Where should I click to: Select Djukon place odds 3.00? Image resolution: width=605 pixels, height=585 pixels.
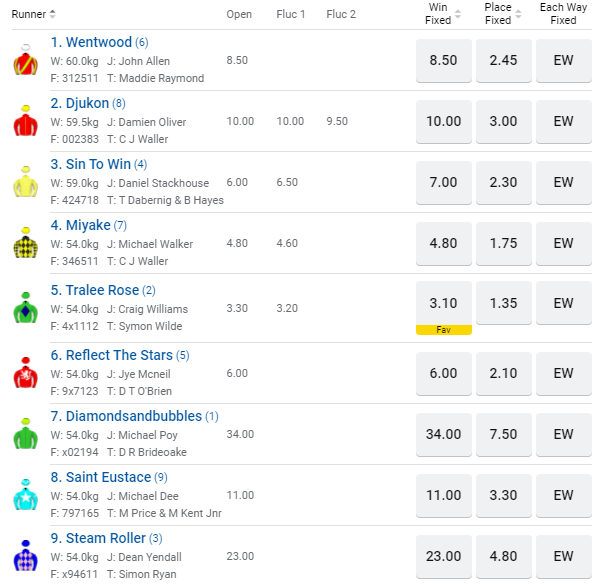503,122
